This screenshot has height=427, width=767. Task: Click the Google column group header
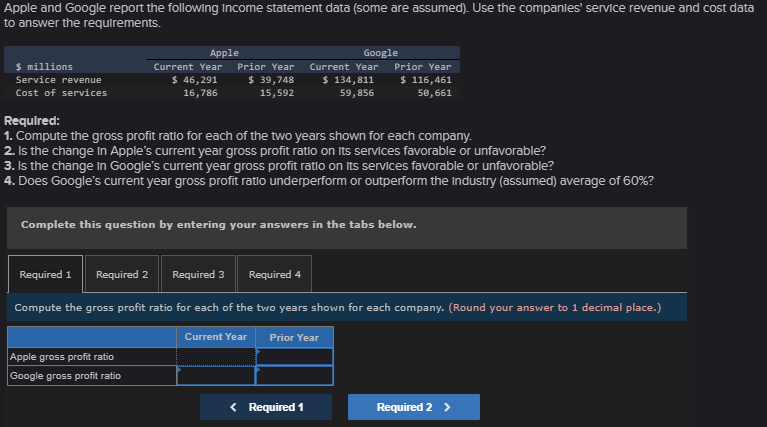click(x=381, y=53)
